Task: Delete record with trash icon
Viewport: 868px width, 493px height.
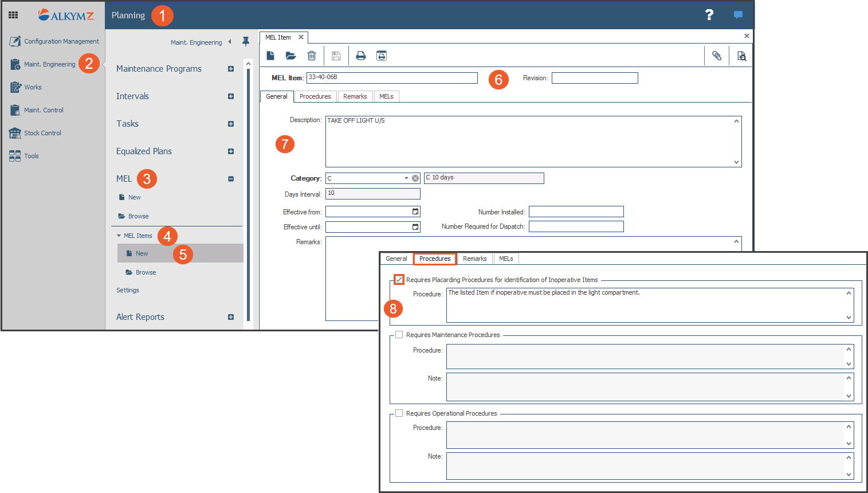Action: (312, 56)
